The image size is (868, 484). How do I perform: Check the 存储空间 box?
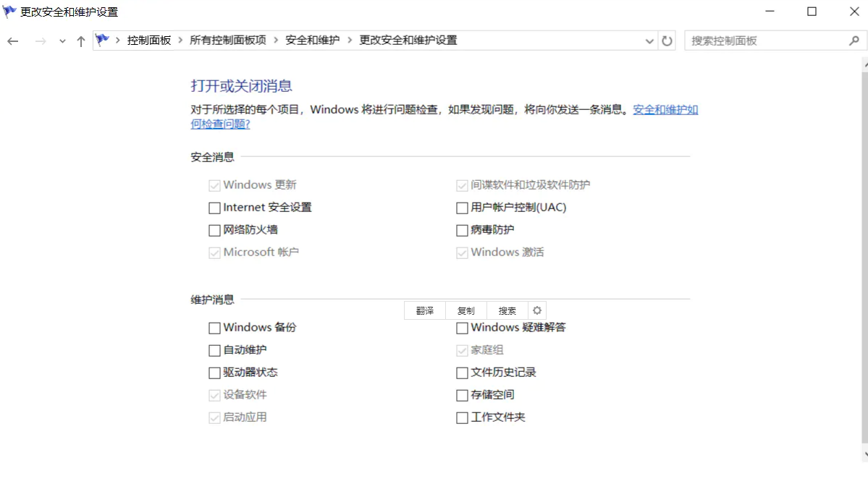click(462, 396)
